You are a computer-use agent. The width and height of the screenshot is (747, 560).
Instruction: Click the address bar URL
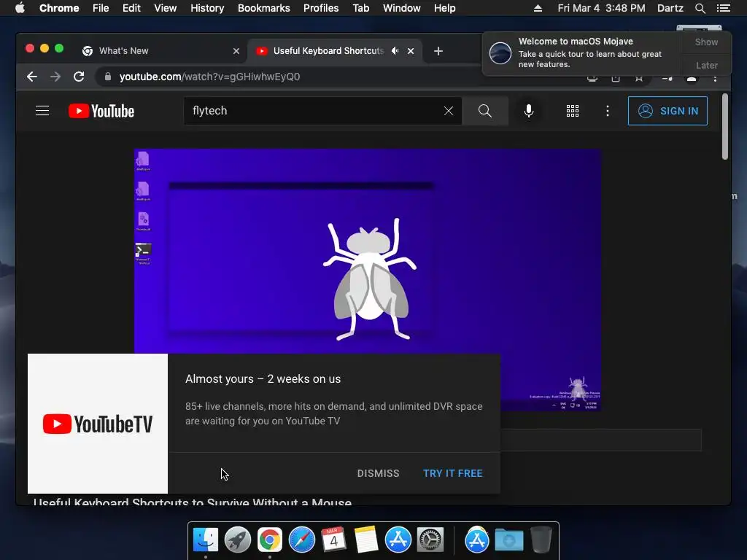(x=209, y=77)
